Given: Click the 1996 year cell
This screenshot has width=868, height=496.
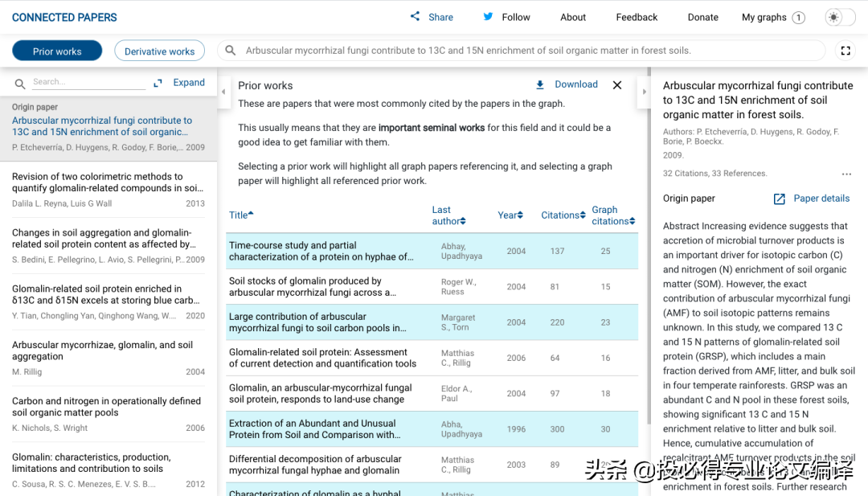Looking at the screenshot, I should (x=516, y=429).
